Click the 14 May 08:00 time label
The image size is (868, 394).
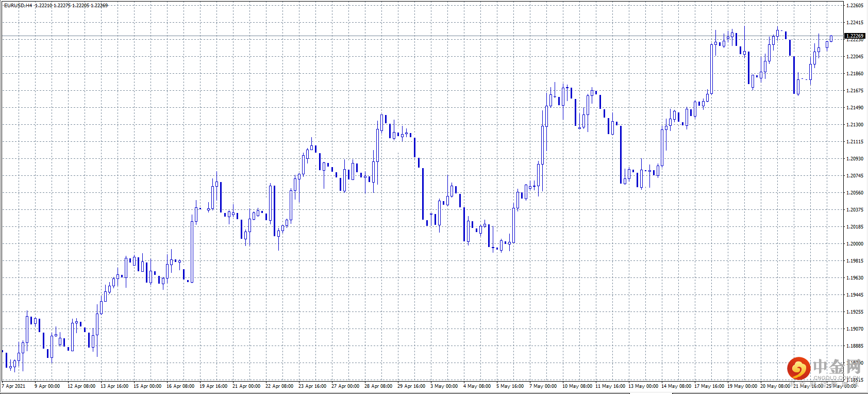[676, 386]
